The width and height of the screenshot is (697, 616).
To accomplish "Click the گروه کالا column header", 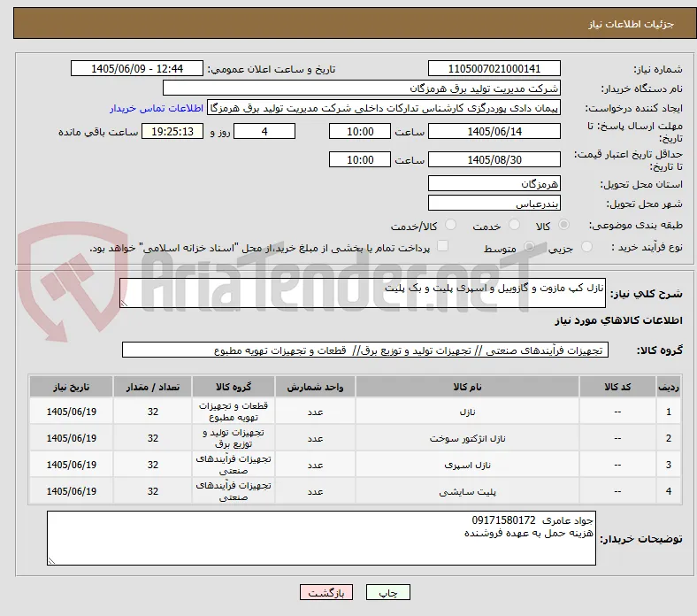I will point(234,387).
